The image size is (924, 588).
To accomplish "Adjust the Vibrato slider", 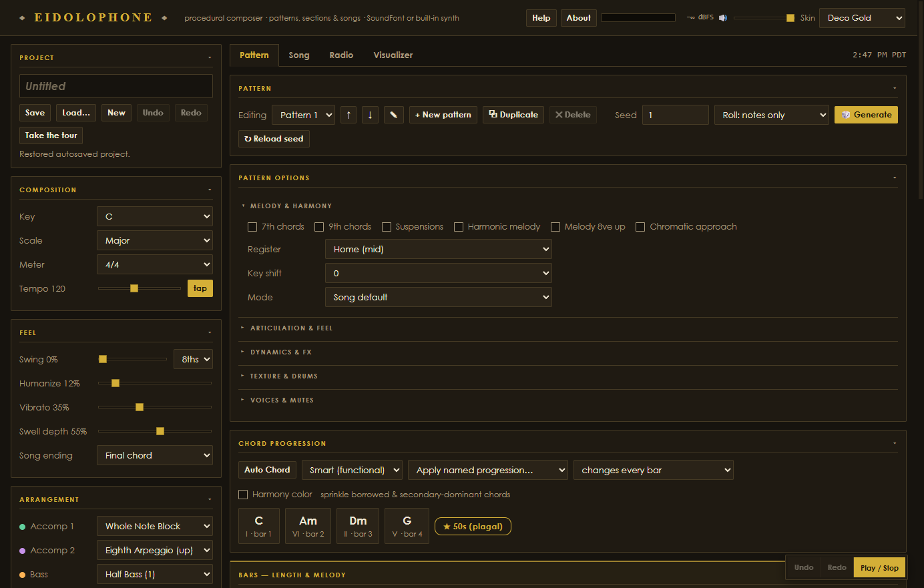I will click(155, 407).
